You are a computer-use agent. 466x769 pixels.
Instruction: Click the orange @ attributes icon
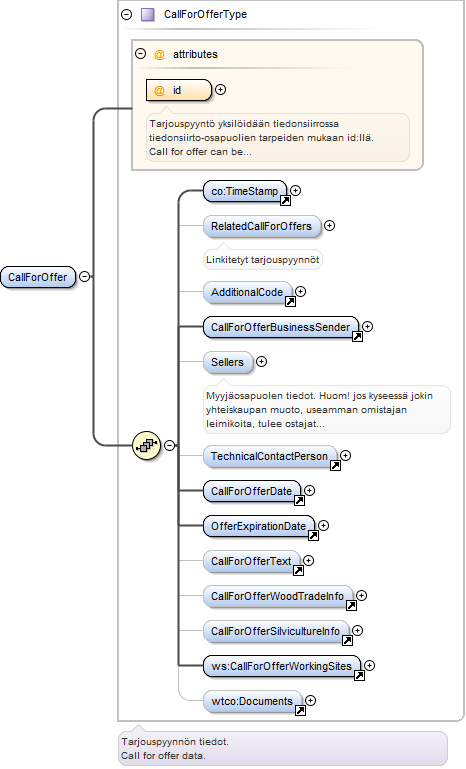159,54
